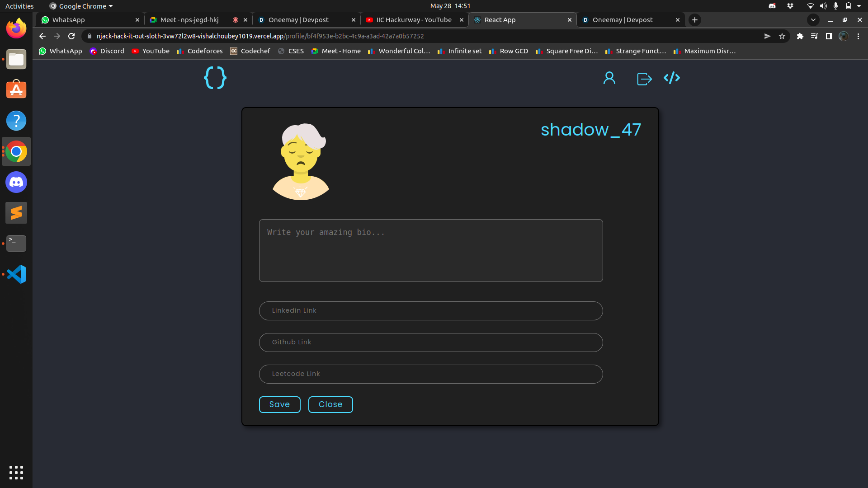Expand the Google Chrome menu in the top bar

(x=80, y=6)
